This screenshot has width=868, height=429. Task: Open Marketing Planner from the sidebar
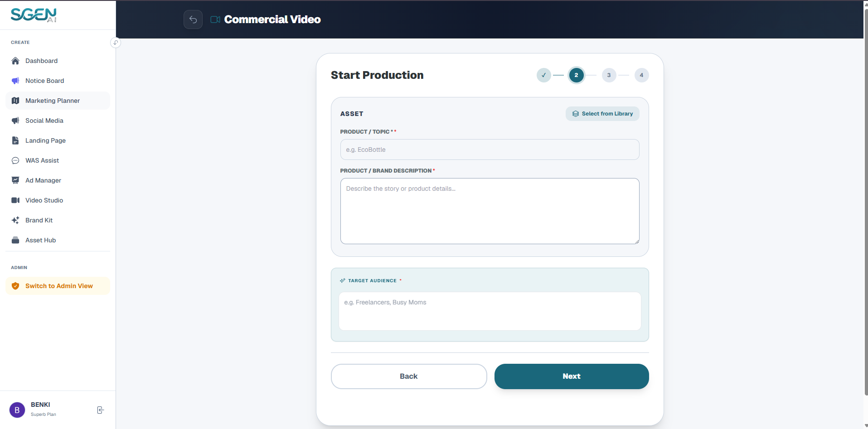58,101
